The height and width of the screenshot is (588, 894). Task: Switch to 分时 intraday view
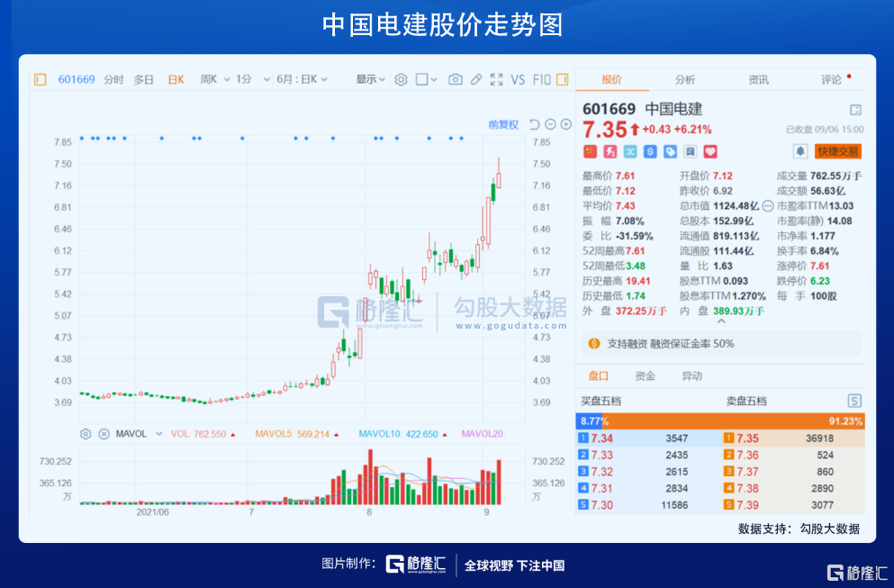point(113,79)
